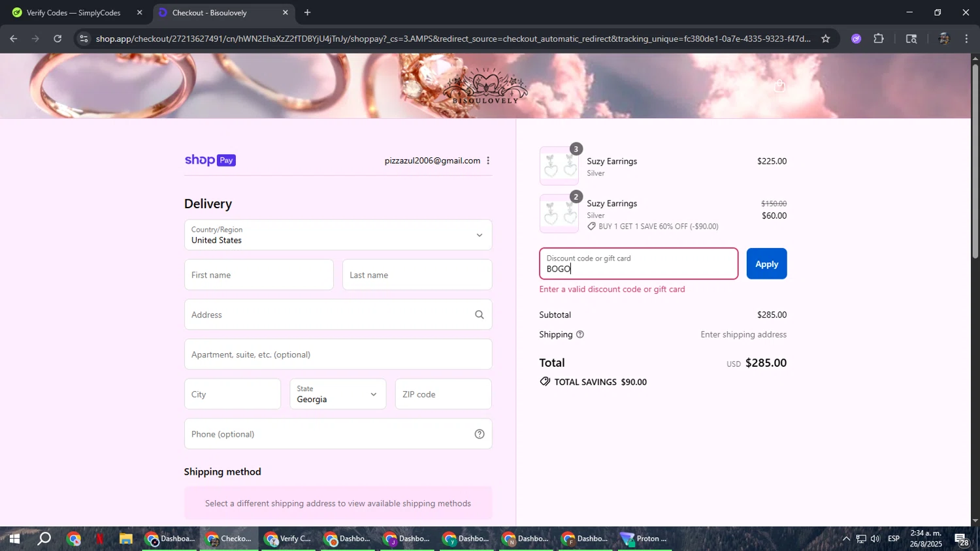Click the City field
Screen dimensions: 980x551
(x=233, y=394)
